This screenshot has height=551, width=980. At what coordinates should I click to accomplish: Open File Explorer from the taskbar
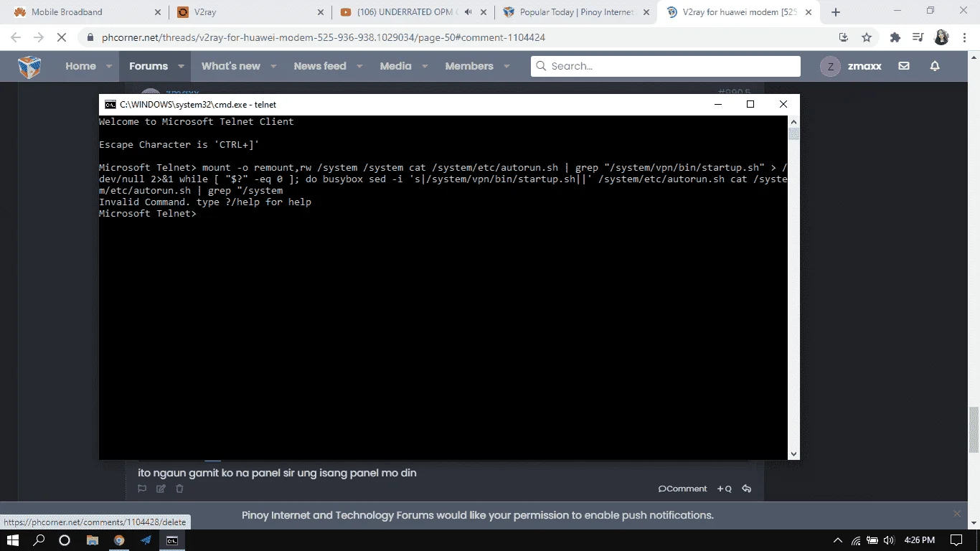click(x=92, y=540)
